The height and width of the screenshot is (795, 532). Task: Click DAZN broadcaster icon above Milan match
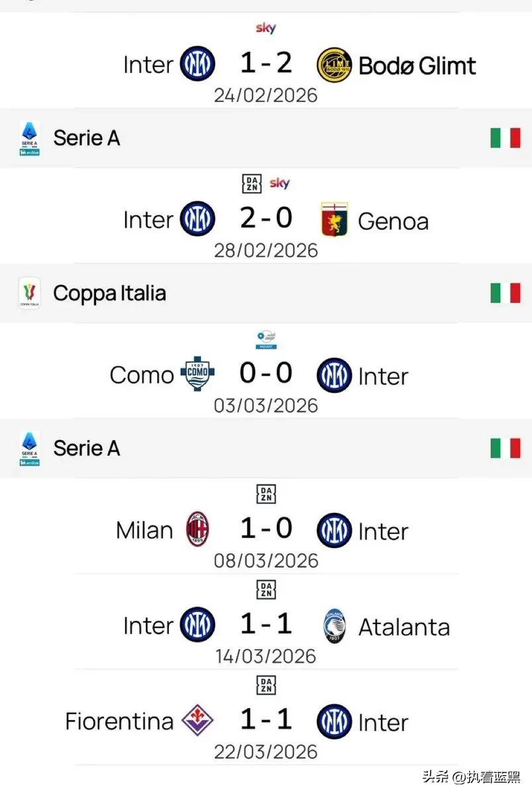pos(266,494)
